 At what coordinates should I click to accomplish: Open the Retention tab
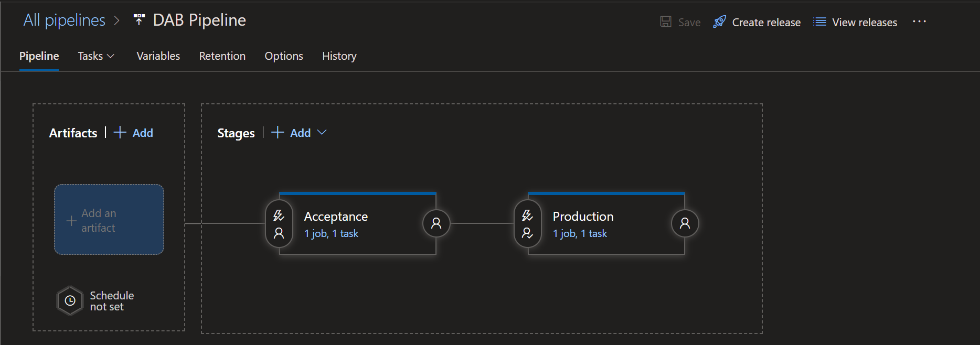[222, 56]
